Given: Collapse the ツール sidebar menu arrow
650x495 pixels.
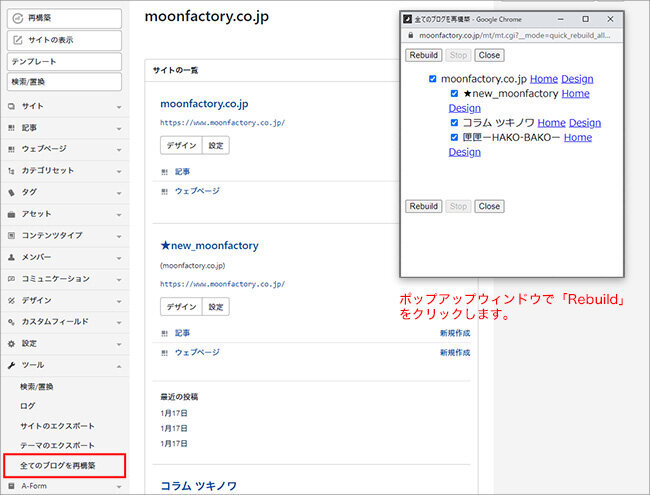Looking at the screenshot, I should tap(119, 366).
